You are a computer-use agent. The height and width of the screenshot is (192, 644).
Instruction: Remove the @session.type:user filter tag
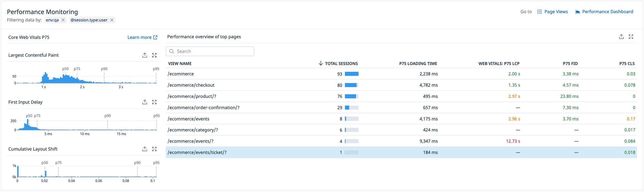112,20
